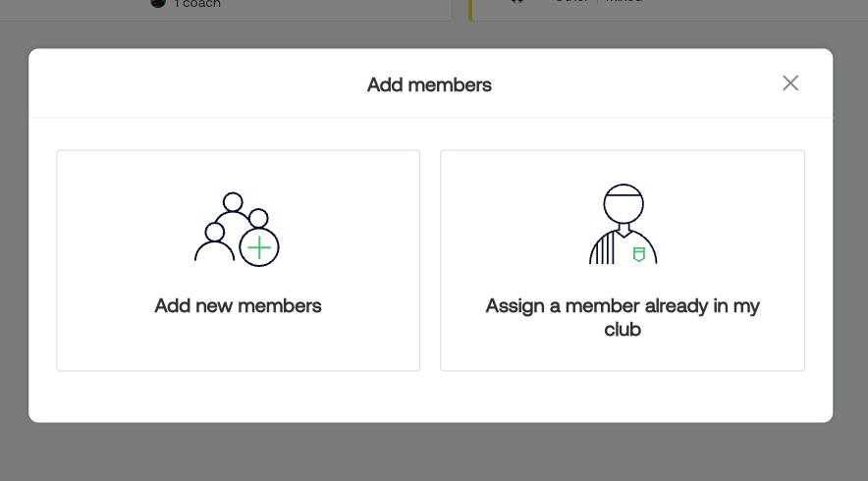Click the referee's head in the illustration
868x481 pixels.
(624, 203)
